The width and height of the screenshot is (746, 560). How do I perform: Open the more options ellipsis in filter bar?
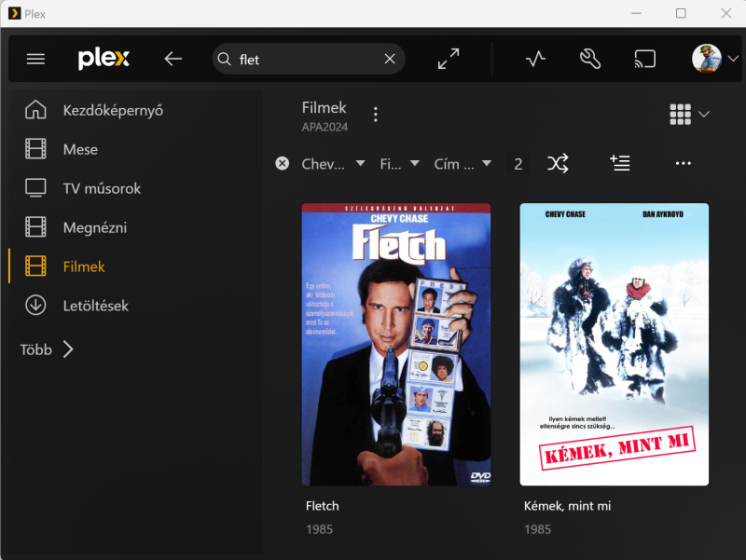pos(684,163)
